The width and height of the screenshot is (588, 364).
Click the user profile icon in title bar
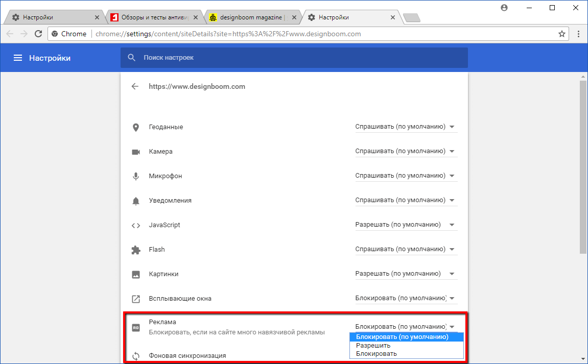click(505, 8)
